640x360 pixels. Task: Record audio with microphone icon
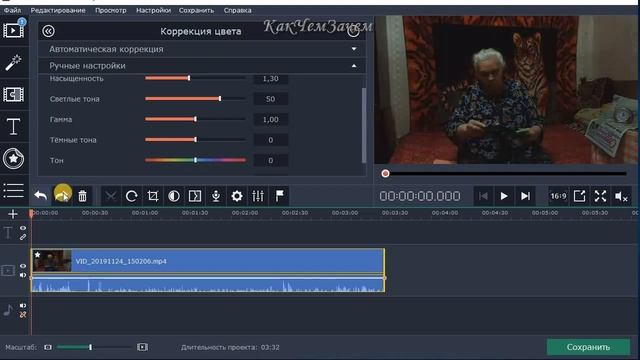click(x=216, y=196)
